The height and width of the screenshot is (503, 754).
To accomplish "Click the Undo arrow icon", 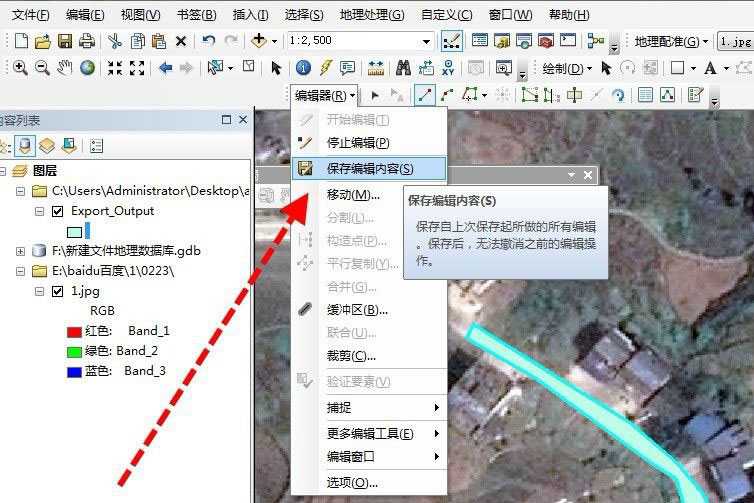I will 208,41.
